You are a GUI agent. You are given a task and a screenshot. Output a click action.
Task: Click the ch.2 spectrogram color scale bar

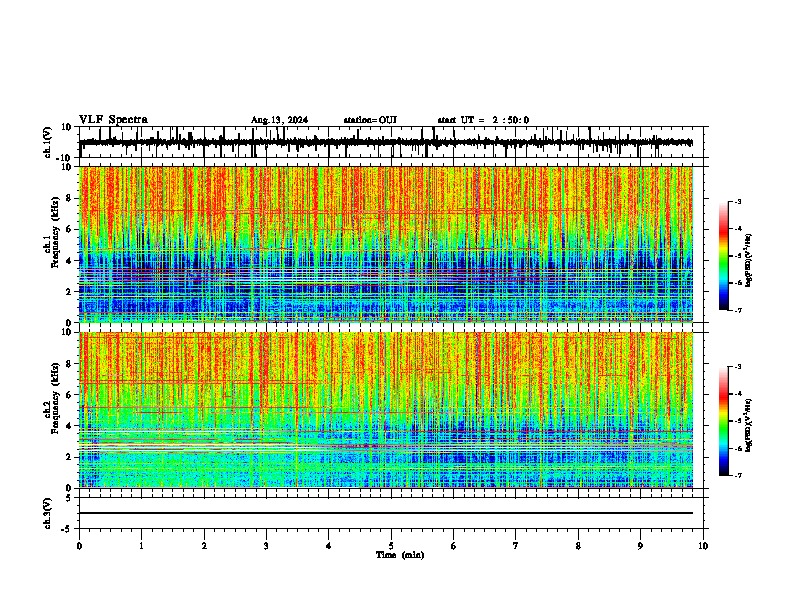pyautogui.click(x=723, y=421)
